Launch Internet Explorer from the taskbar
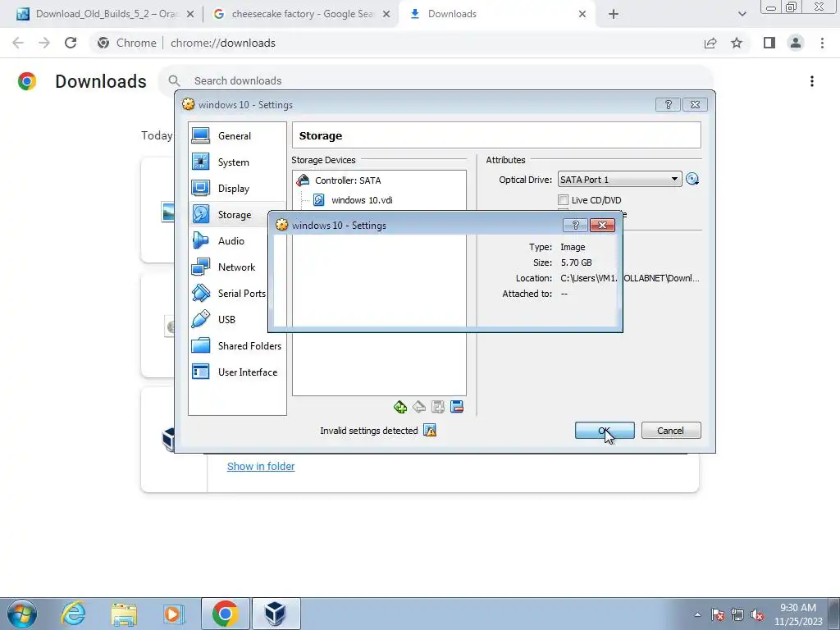The height and width of the screenshot is (630, 840). click(73, 614)
